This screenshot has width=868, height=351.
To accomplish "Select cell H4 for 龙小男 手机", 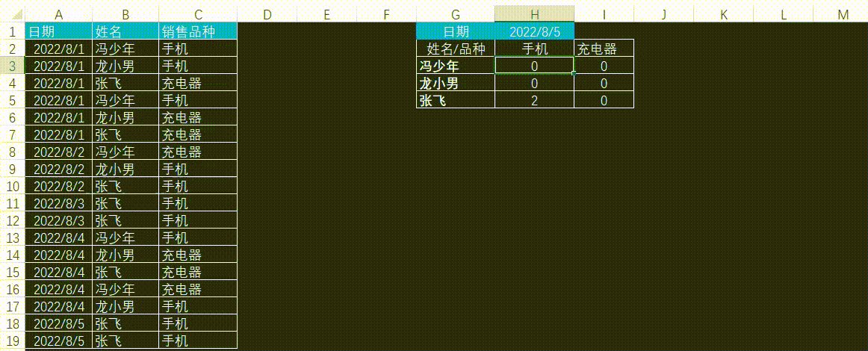I will (534, 83).
